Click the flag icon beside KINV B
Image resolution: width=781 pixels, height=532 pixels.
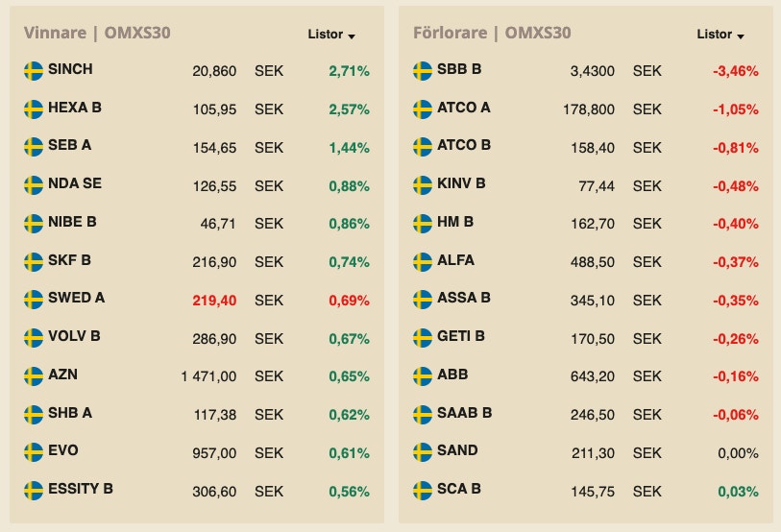click(423, 184)
